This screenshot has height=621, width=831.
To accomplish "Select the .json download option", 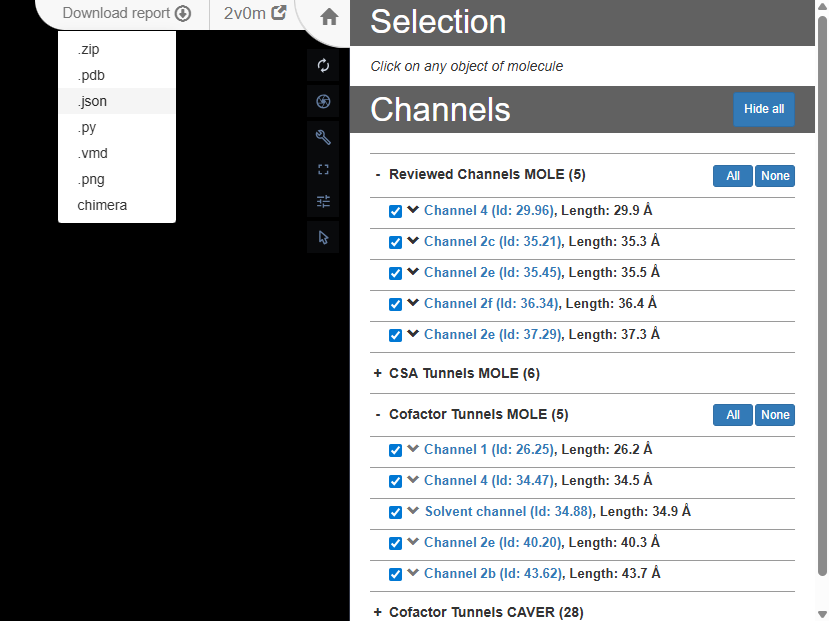I will point(92,101).
